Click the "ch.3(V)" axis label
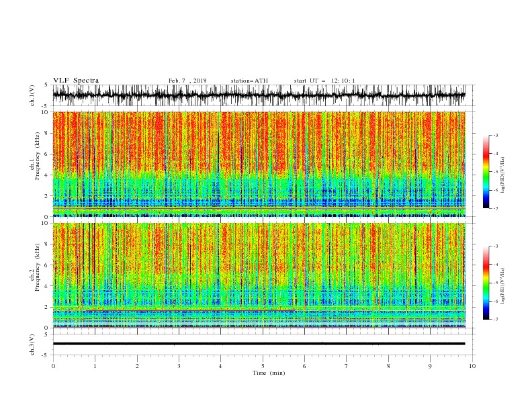The width and height of the screenshot is (532, 411). 32,345
